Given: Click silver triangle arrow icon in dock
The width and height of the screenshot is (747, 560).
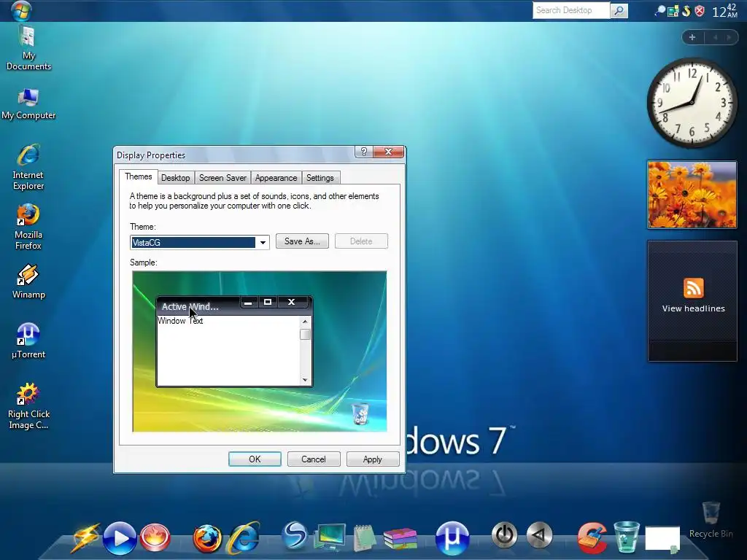Looking at the screenshot, I should (539, 535).
